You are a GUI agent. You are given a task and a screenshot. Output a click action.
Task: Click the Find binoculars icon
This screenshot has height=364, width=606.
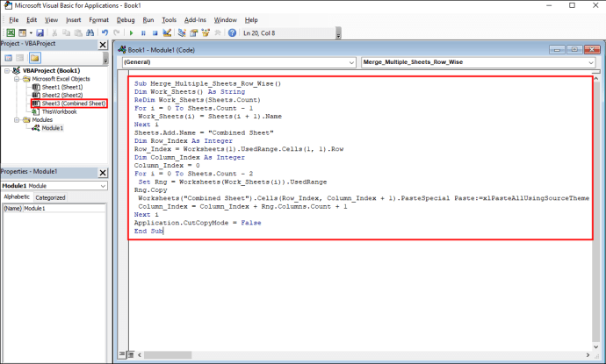pos(90,33)
